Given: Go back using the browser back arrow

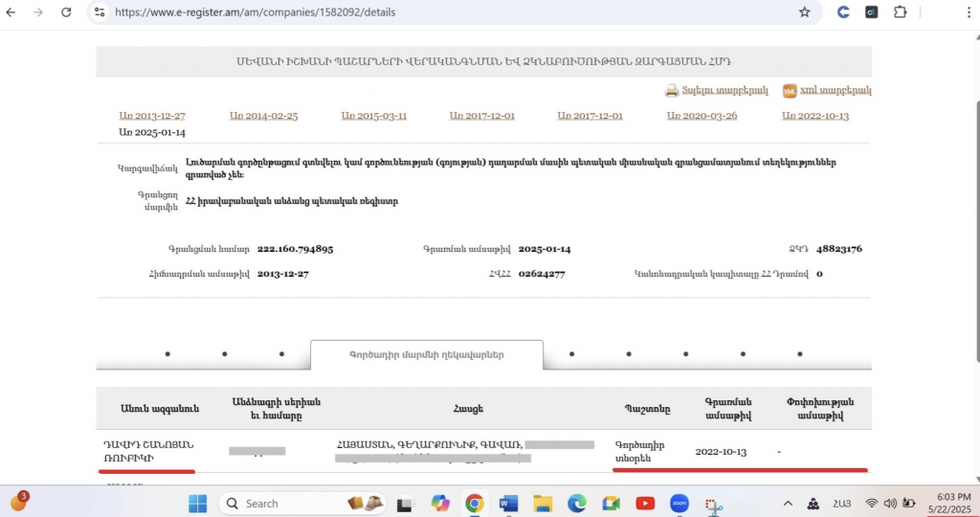Looking at the screenshot, I should pyautogui.click(x=11, y=12).
